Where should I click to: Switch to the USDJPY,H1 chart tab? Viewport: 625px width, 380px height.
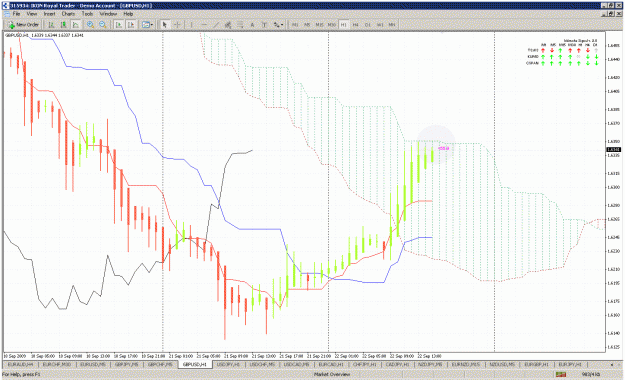click(228, 364)
